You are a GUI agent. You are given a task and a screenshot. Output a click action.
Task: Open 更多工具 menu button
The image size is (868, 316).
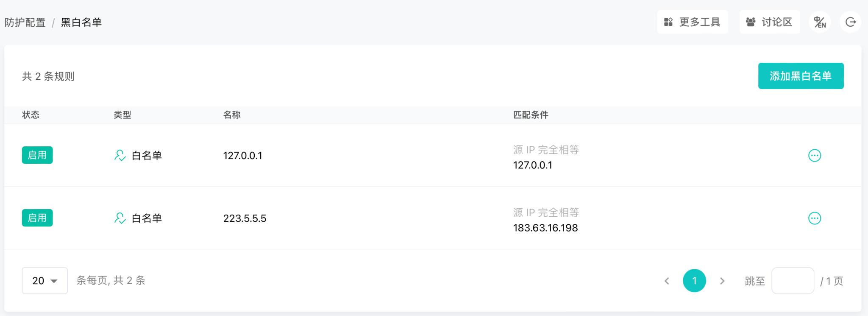[693, 22]
